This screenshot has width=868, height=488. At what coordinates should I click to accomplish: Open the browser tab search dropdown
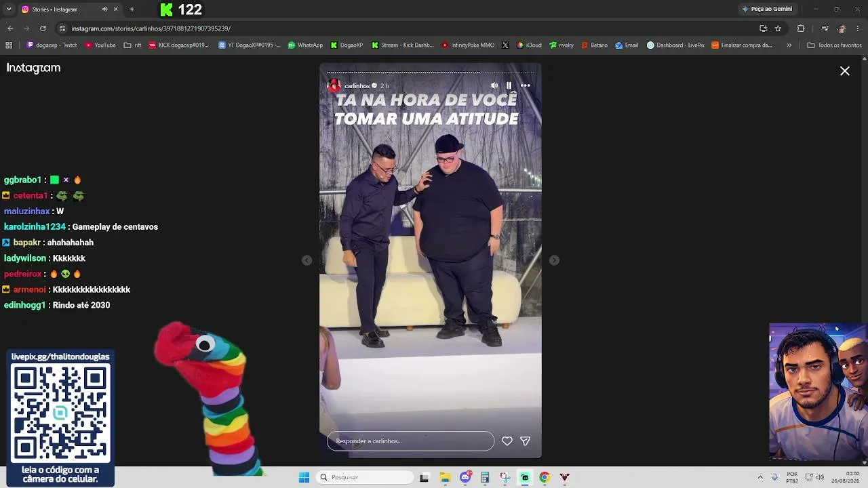(x=9, y=9)
